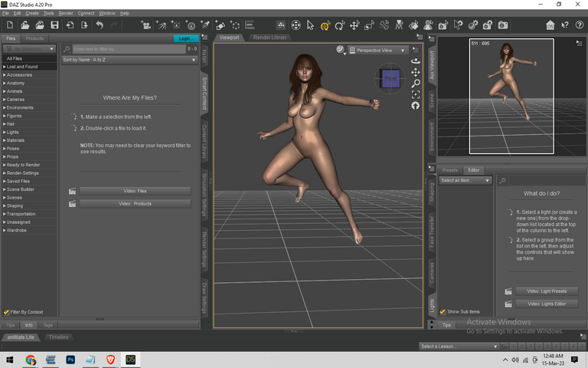Open the Render Settings side tab
Image resolution: width=588 pixels, height=368 pixels.
(x=204, y=250)
